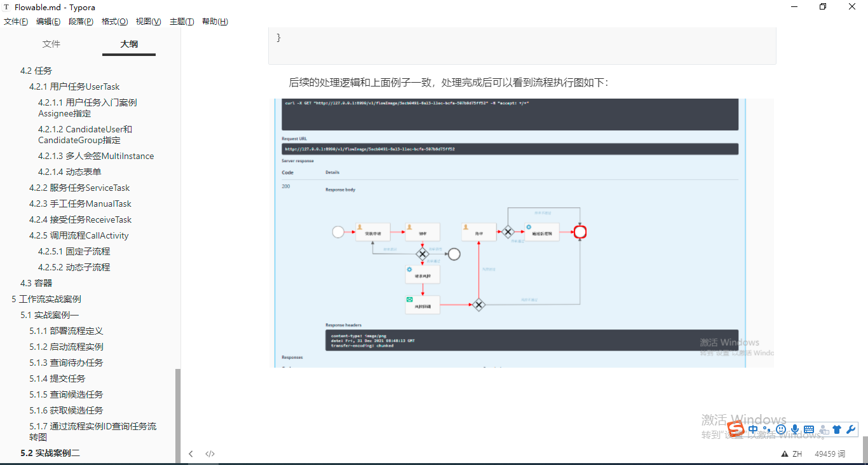Open the 格式(O) menu

[x=114, y=22]
